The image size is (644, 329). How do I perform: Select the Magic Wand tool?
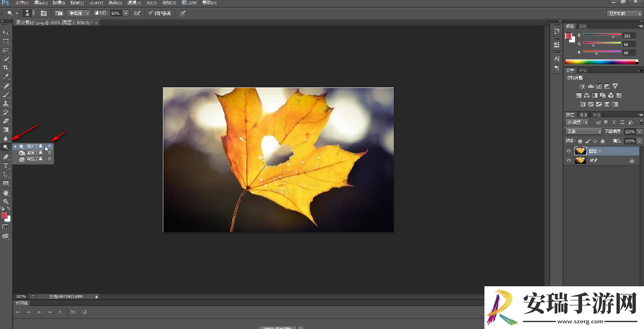point(6,59)
